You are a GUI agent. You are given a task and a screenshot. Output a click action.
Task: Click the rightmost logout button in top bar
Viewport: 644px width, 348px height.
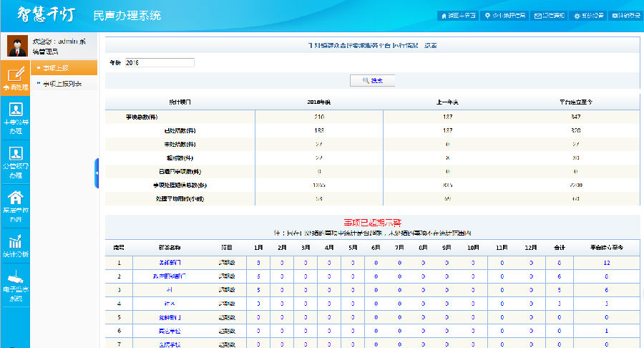click(626, 16)
